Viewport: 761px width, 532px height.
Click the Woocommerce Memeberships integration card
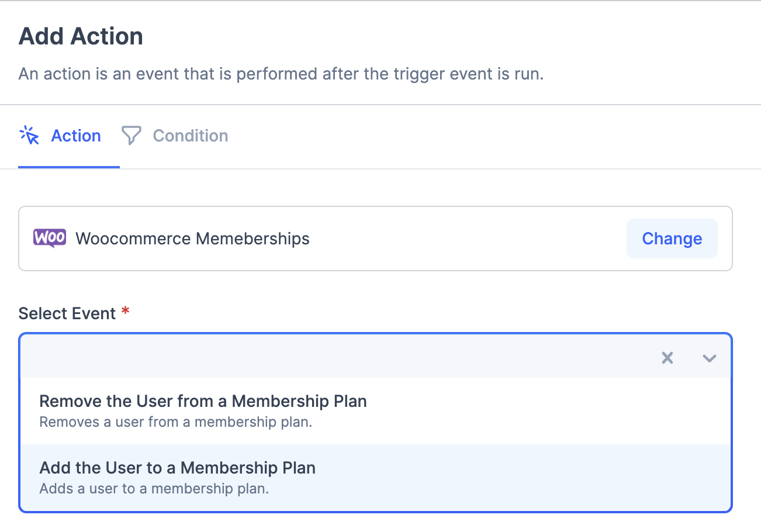[x=292, y=238]
